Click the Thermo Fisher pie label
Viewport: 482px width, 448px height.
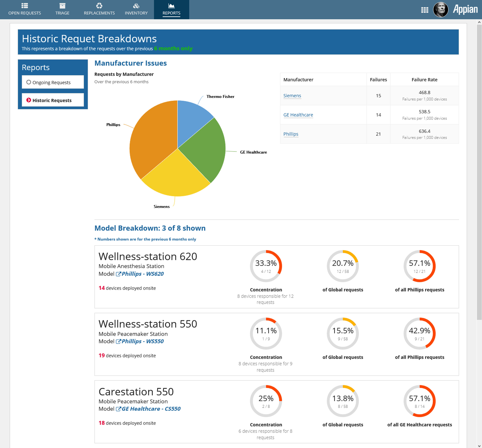point(220,96)
